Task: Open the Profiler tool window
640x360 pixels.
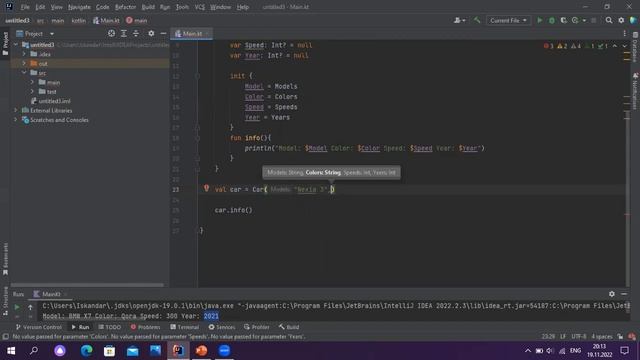Action: click(x=256, y=327)
